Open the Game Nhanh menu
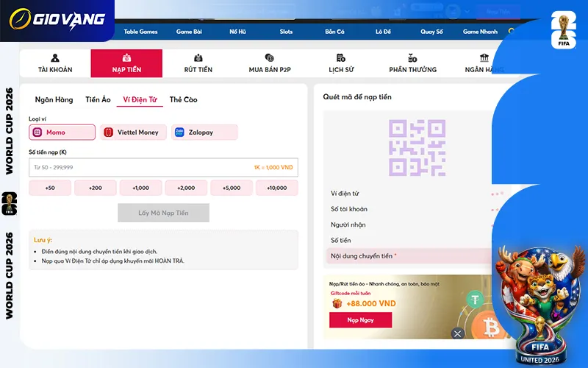588x368 pixels. (x=480, y=32)
